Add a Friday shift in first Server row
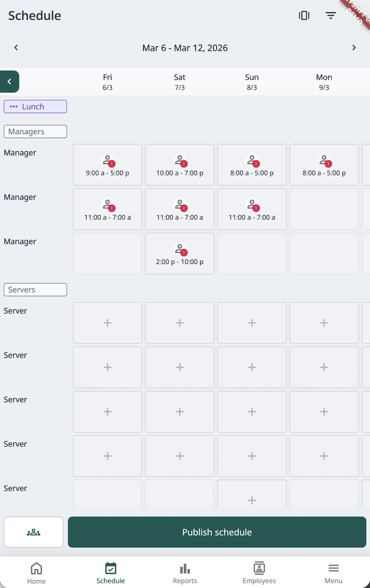Screen dimensions: 370x588 107,323
